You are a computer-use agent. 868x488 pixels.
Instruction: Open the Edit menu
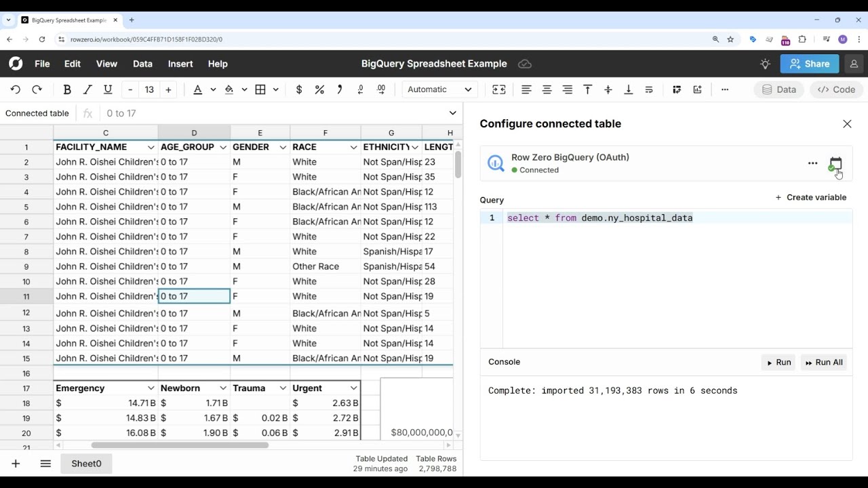73,64
